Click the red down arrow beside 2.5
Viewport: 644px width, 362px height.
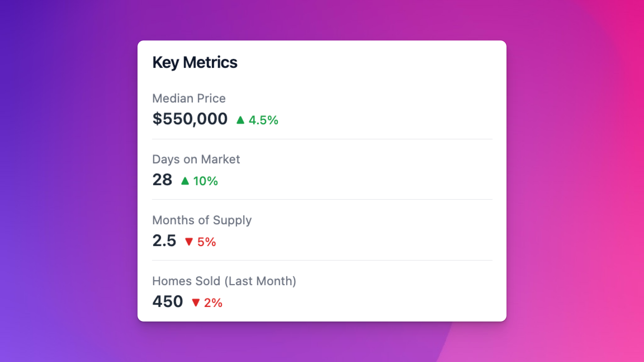click(x=189, y=242)
